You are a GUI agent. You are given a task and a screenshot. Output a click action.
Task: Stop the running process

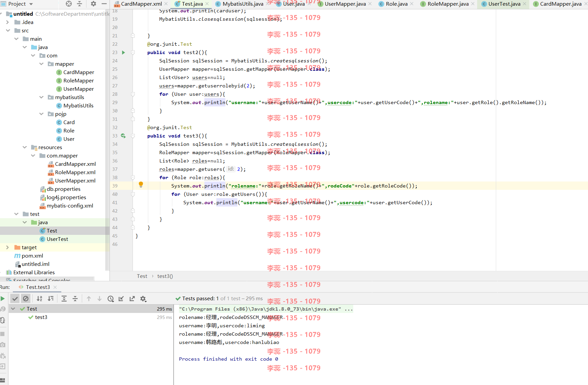click(3, 334)
